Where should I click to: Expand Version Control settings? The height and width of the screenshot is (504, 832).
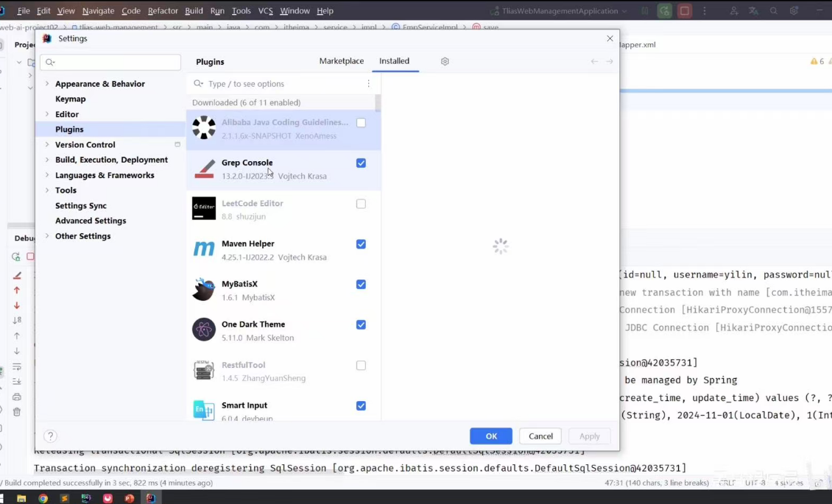[x=46, y=145]
